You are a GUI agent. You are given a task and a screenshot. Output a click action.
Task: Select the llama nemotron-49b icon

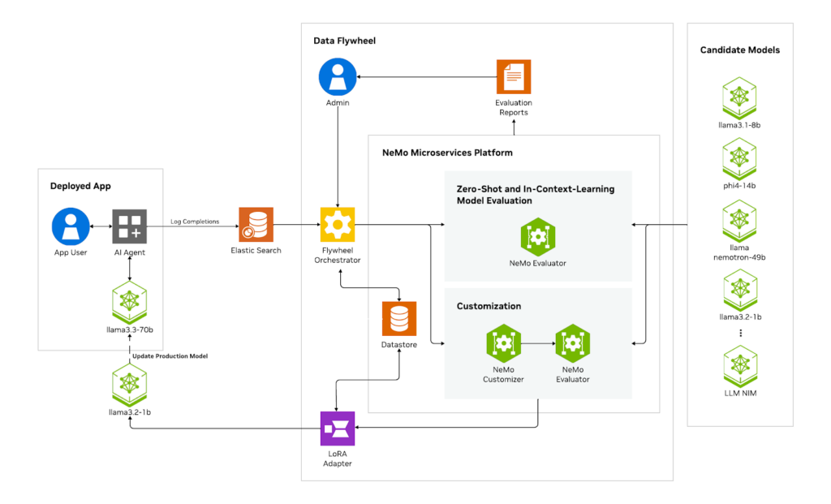click(x=739, y=221)
